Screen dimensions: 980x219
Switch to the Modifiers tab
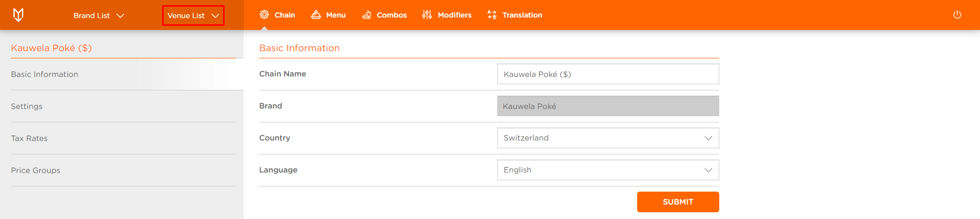(447, 15)
